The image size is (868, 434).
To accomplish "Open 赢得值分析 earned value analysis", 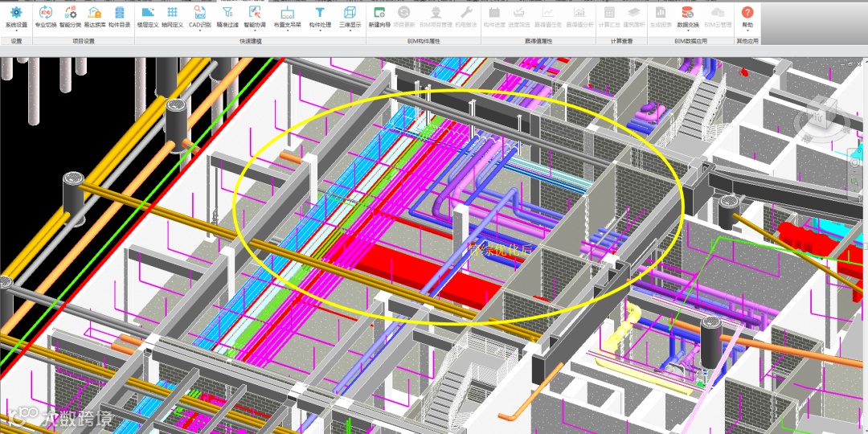I will point(579,17).
